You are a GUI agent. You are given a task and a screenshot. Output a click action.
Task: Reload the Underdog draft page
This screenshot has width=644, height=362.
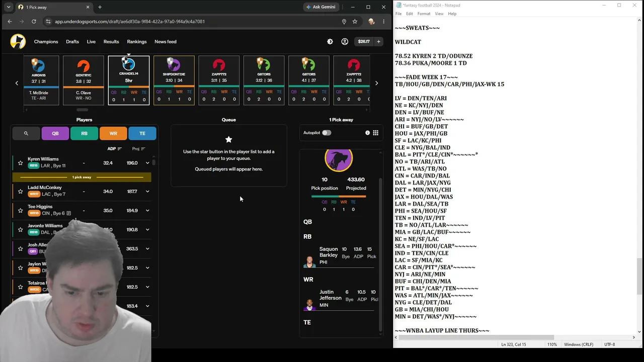[34, 22]
